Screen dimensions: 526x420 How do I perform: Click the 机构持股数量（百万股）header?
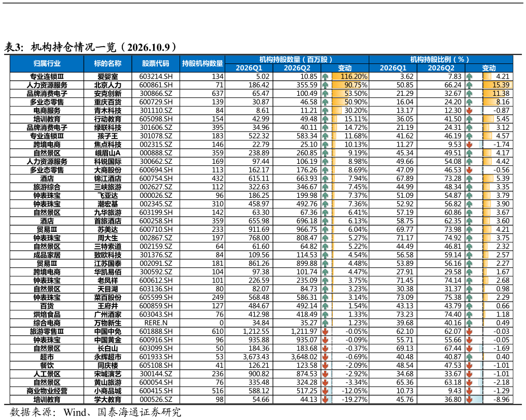coord(297,60)
